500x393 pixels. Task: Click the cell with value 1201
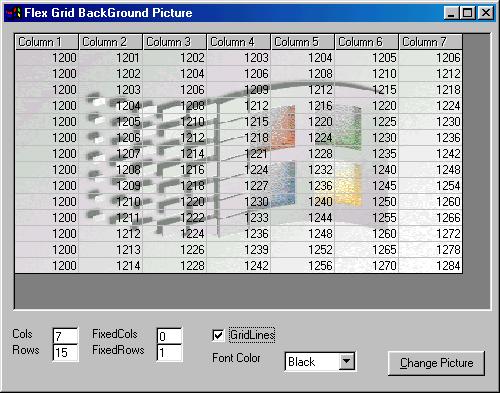tap(111, 58)
